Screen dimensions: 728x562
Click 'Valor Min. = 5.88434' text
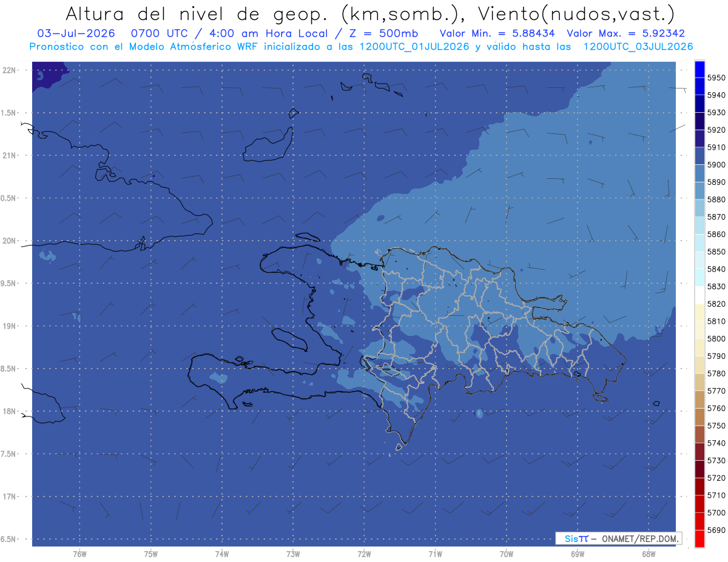497,33
